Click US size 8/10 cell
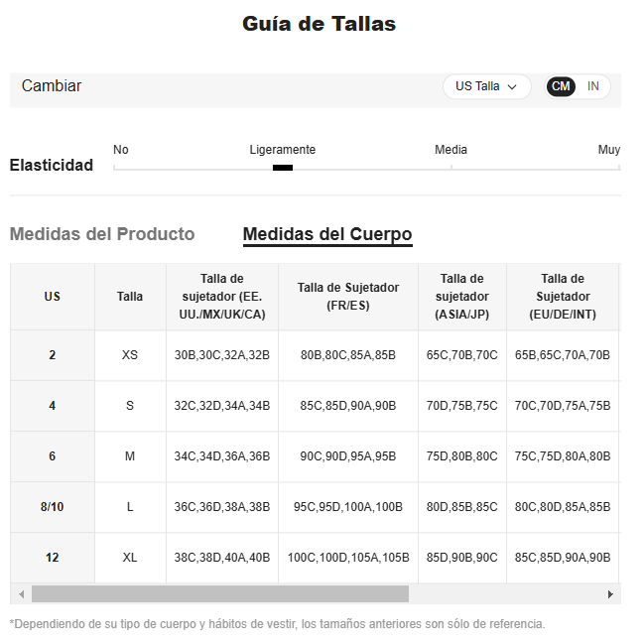This screenshot has height=644, width=644. 53,507
